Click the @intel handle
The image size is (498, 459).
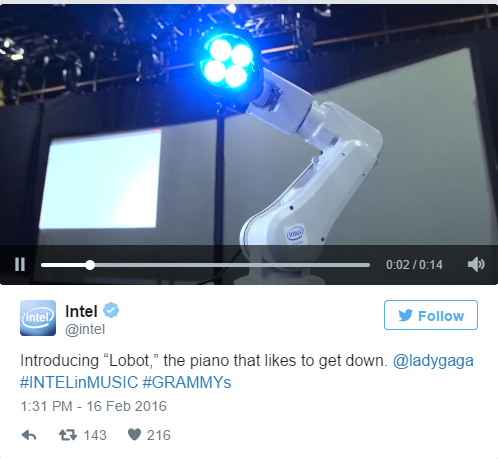(x=85, y=329)
